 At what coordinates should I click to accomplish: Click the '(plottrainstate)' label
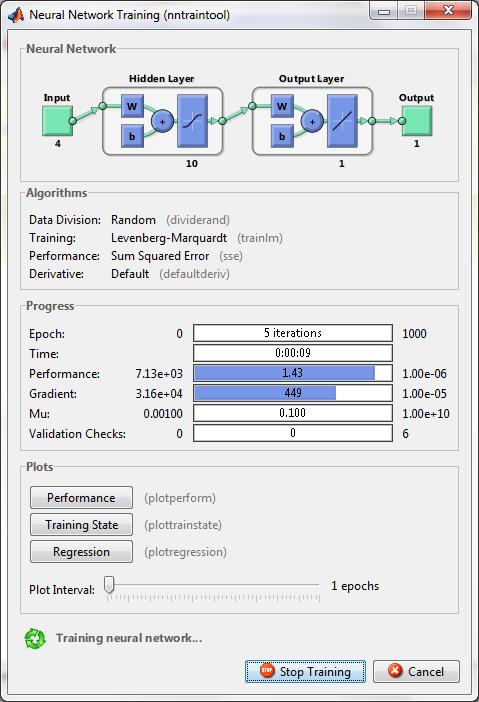point(183,525)
